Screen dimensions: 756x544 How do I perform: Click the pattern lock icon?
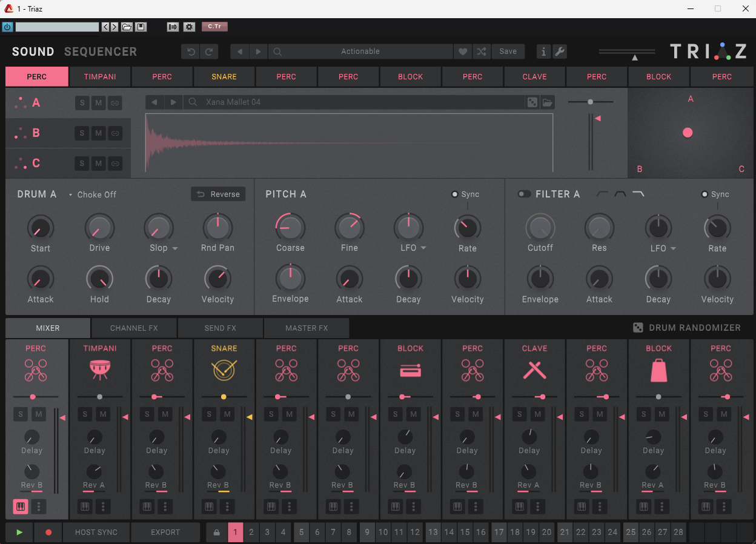(x=217, y=532)
